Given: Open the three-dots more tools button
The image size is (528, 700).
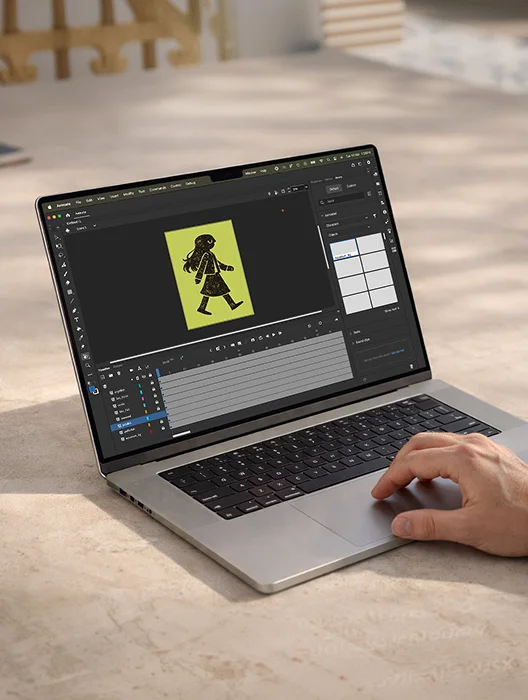Looking at the screenshot, I should coord(90,375).
